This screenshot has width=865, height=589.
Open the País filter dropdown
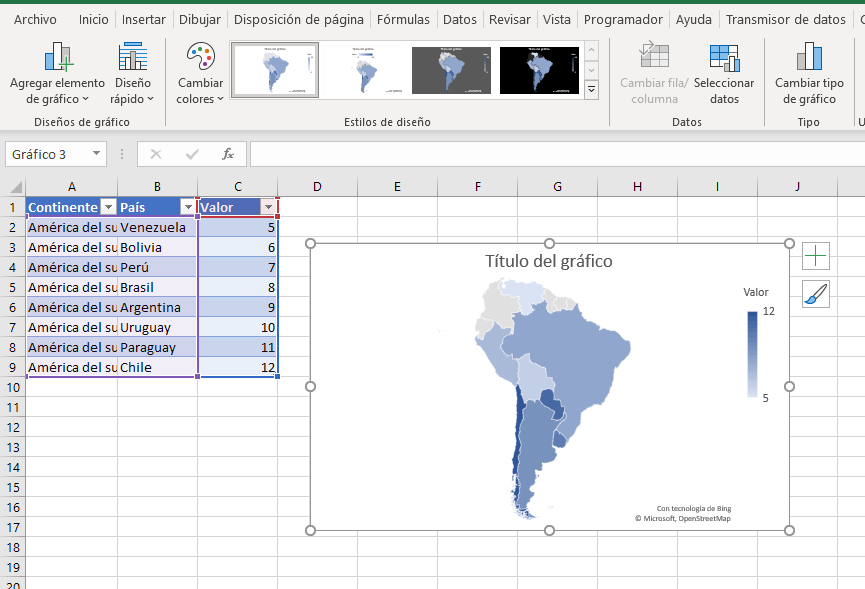click(189, 207)
